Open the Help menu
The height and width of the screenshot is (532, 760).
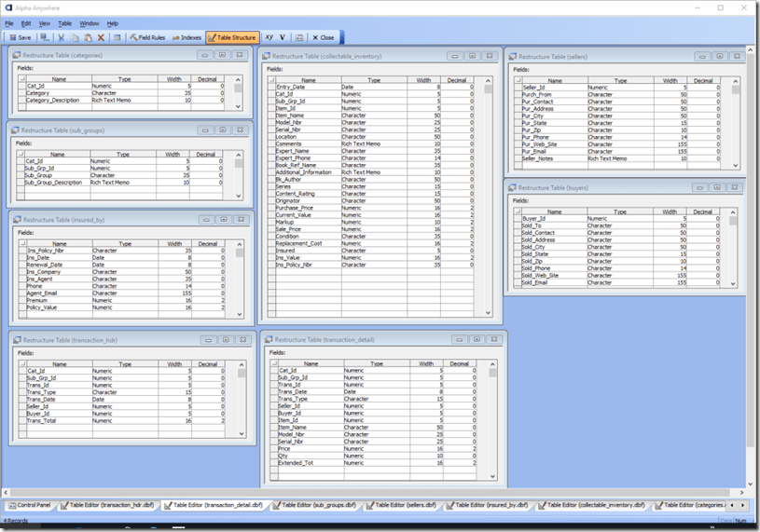pyautogui.click(x=113, y=23)
